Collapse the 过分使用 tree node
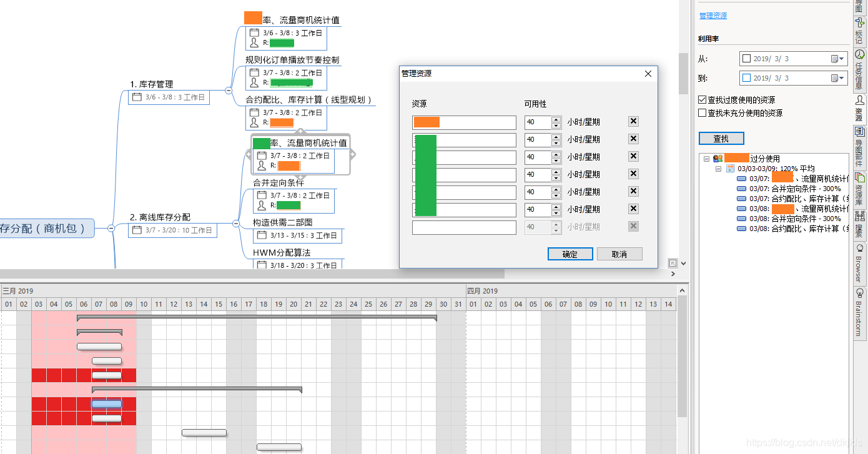This screenshot has width=868, height=454. tap(706, 159)
